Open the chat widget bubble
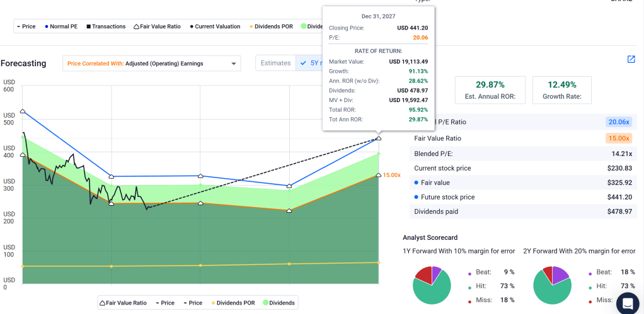 pos(627,303)
